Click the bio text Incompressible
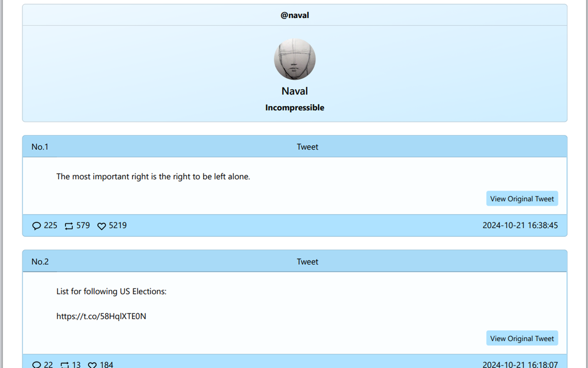588x368 pixels. tap(295, 108)
